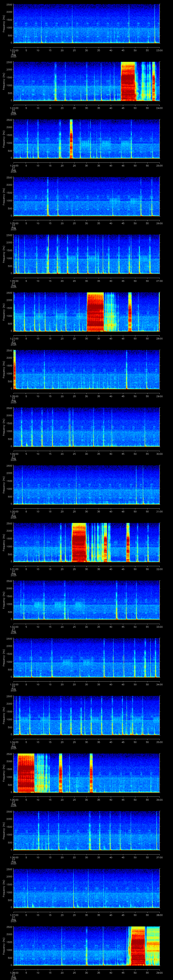This screenshot has width=173, height=980.
Task: Select the 50-second tick under the 1:38:00 panel
Action: 135,972
